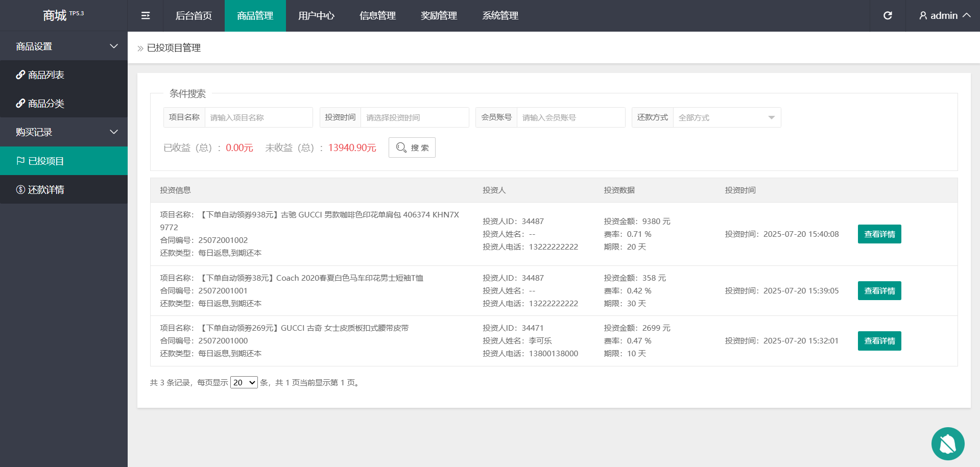Click 已投项目管理 breadcrumb title
Screen dimensions: 980x467
[x=174, y=48]
